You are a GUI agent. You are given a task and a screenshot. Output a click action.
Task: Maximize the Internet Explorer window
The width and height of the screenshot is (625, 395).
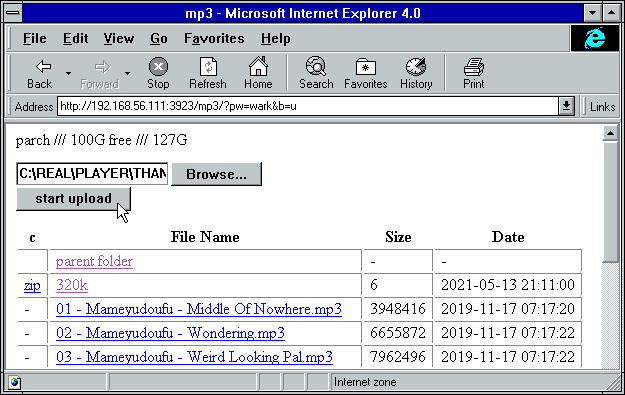[611, 13]
